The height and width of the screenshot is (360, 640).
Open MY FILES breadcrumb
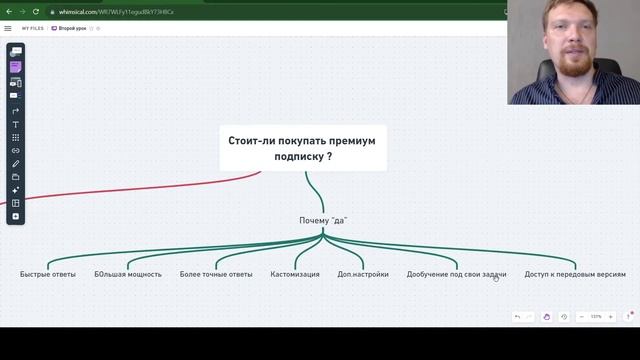point(33,29)
